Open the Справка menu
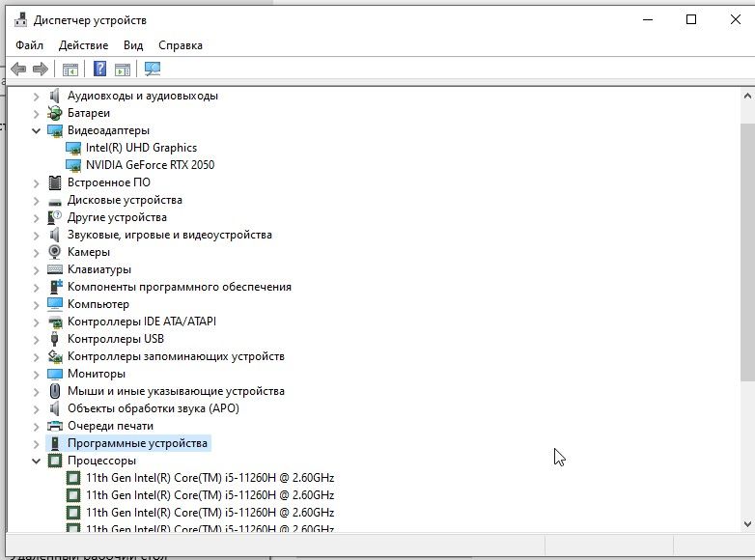Image resolution: width=755 pixels, height=560 pixels. coord(180,45)
